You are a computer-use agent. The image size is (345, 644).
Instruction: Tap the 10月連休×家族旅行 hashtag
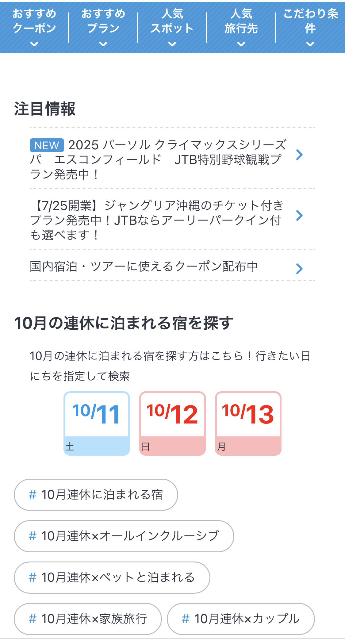pyautogui.click(x=88, y=619)
